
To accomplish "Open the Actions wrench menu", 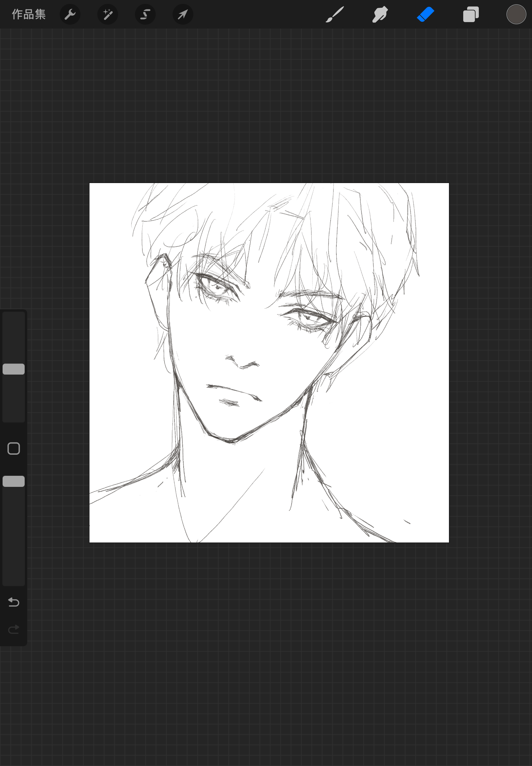I will pyautogui.click(x=70, y=15).
